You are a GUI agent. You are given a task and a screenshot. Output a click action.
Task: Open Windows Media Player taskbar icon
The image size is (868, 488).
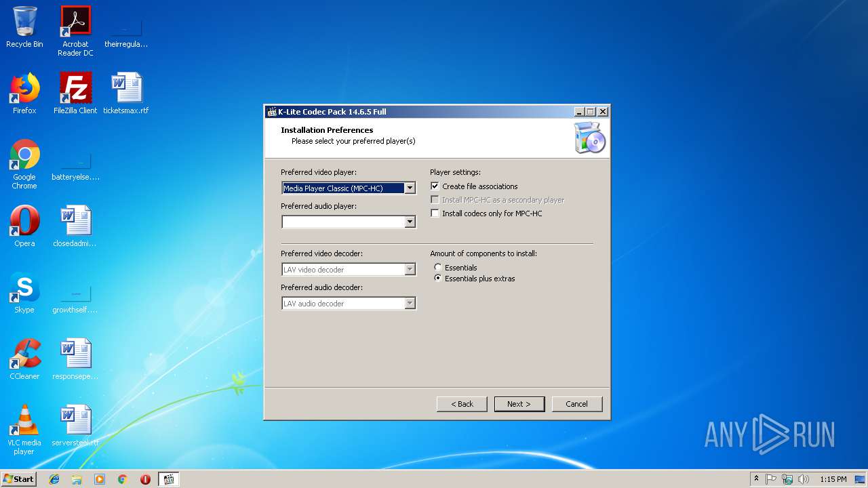[100, 479]
